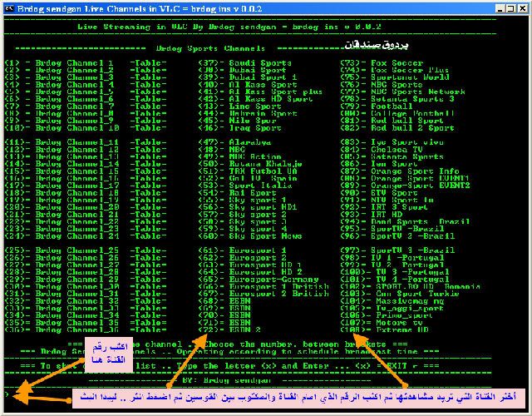This screenshot has height=416, width=532.
Task: Pick the "(41)- Al Kass Sport plus" entry
Action: (260, 92)
